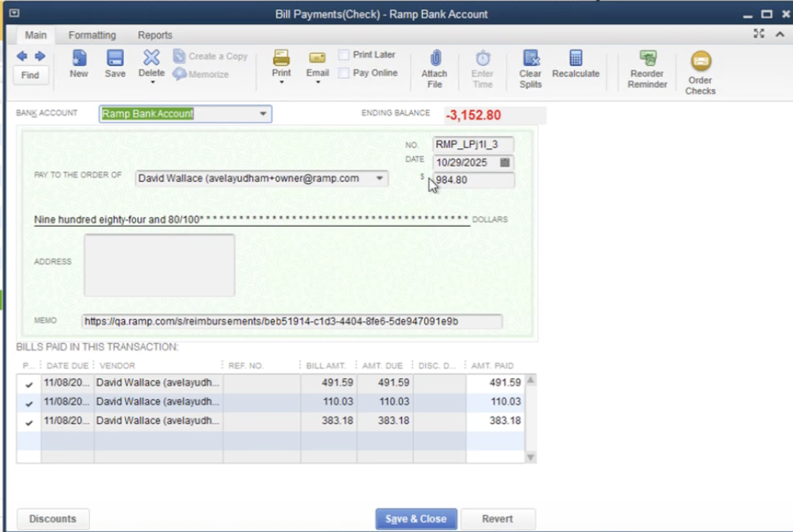
Task: Uncheck the 491.59 bill row checkmark
Action: (29, 384)
